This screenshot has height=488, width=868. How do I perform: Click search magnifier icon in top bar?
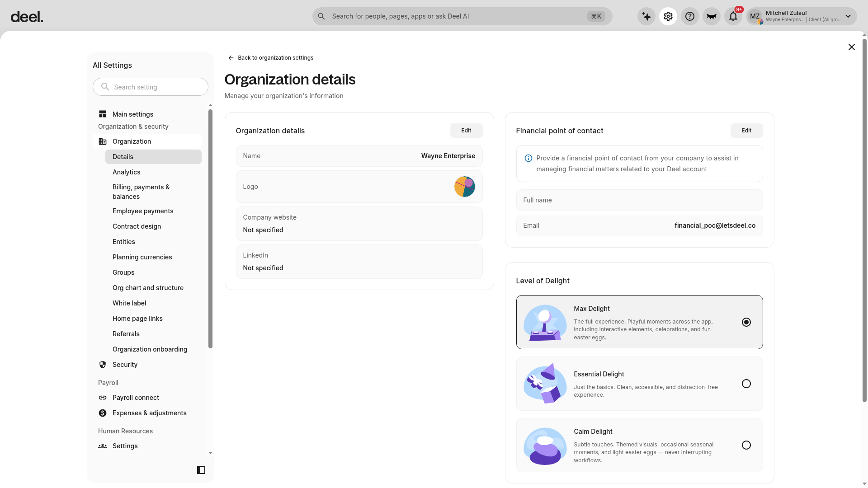[321, 16]
